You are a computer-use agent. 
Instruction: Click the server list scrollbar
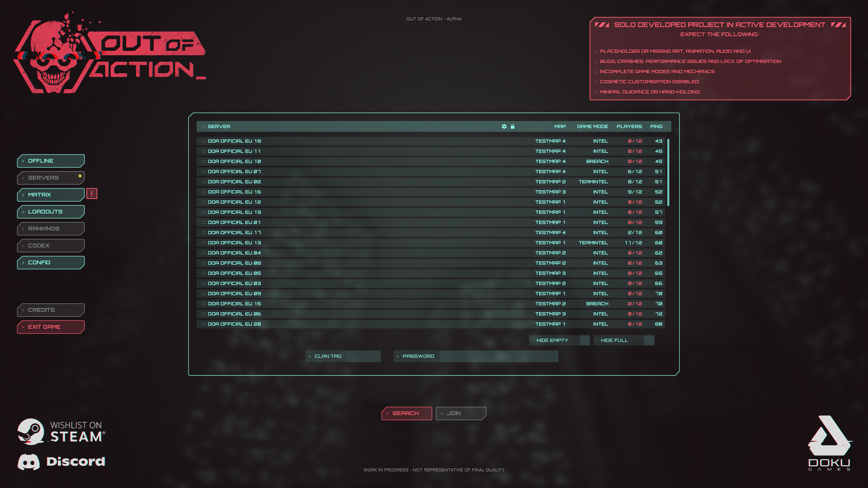click(x=668, y=172)
